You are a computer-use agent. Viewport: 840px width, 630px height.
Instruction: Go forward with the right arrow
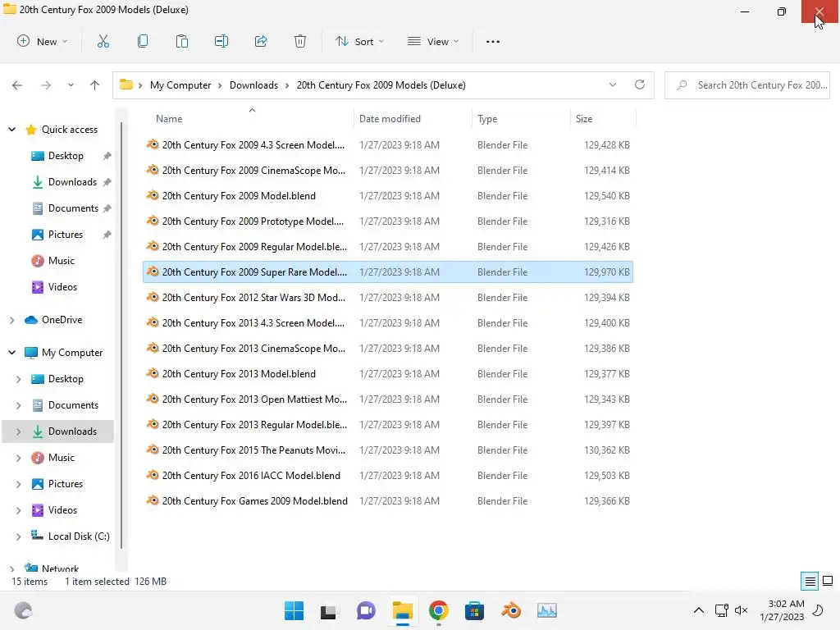click(46, 85)
